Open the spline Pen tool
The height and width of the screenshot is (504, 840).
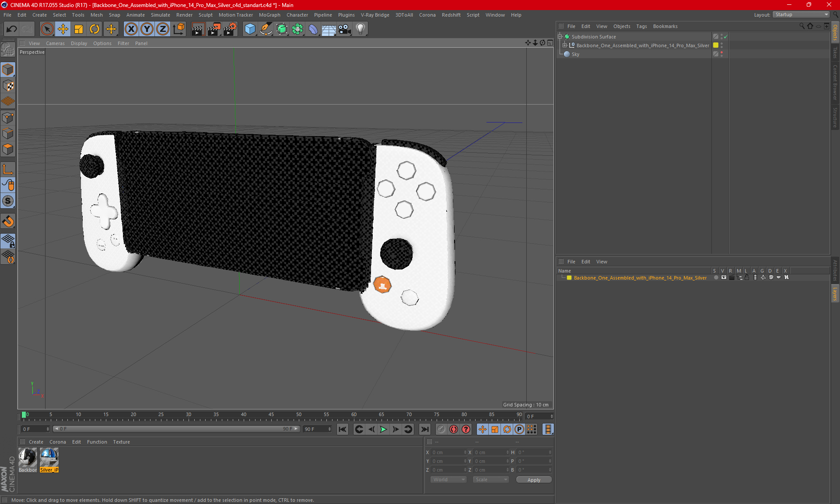[266, 29]
